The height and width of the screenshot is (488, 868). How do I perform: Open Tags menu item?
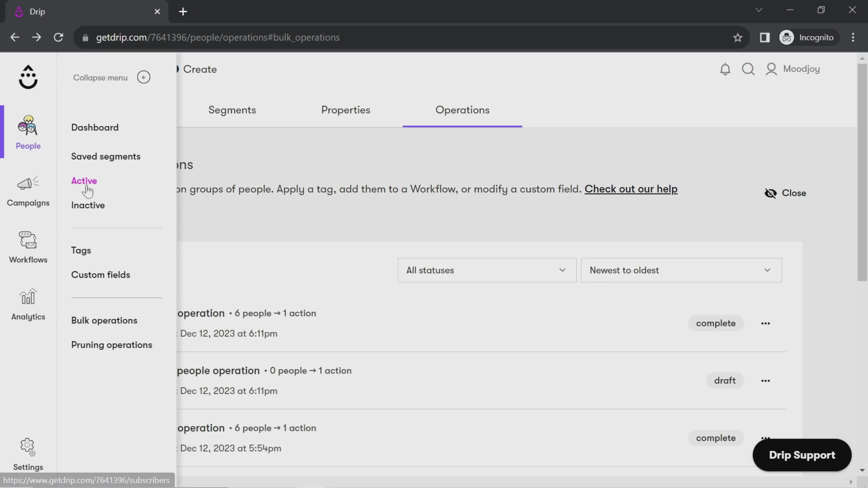[x=81, y=251]
